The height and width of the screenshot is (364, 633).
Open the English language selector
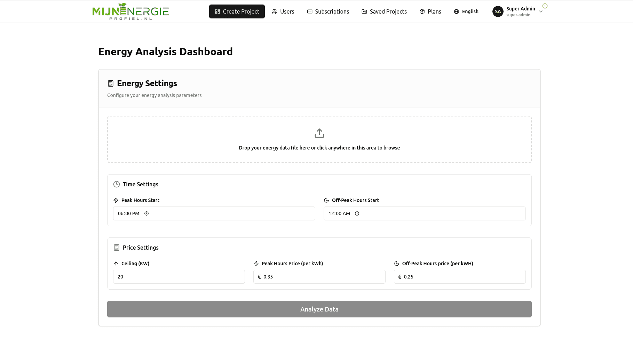pos(466,11)
